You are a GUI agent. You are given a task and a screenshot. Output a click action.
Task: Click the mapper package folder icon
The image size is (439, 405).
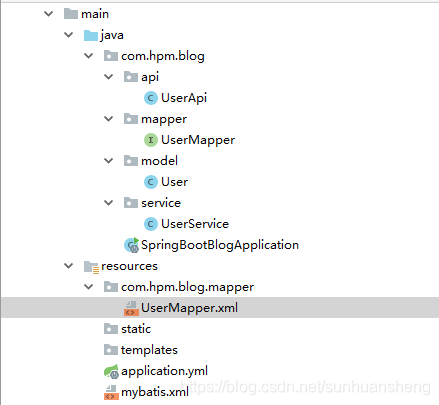130,119
